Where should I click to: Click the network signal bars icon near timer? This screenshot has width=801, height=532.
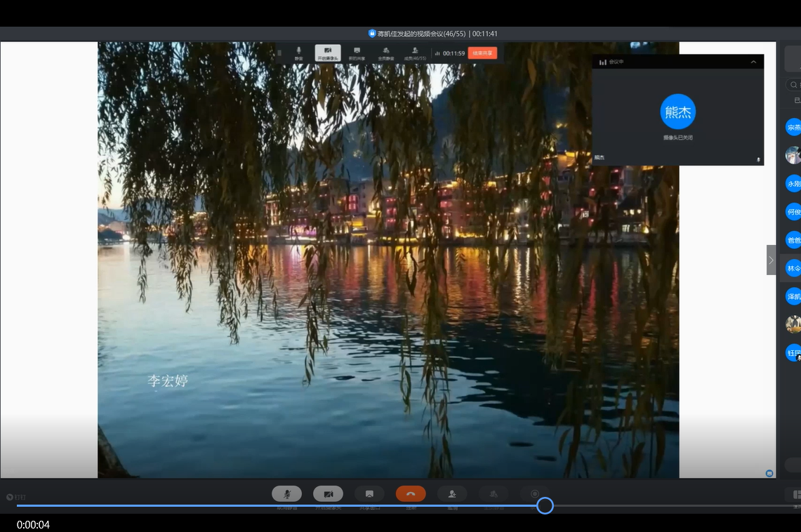pyautogui.click(x=437, y=53)
